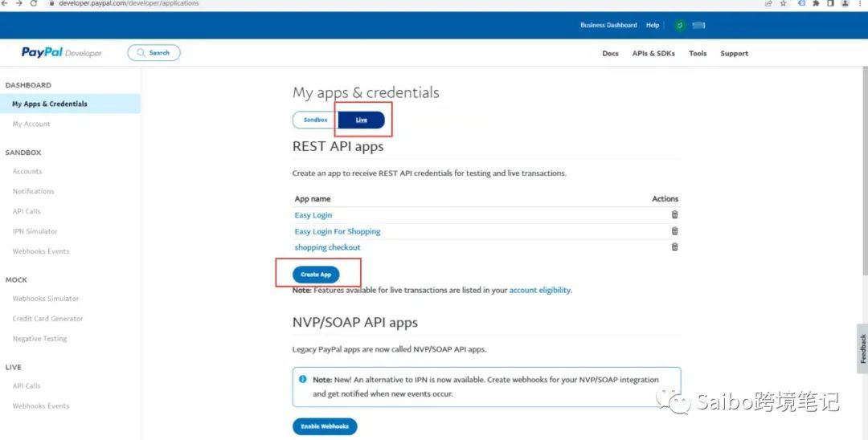Click the browser forward arrow

click(18, 3)
